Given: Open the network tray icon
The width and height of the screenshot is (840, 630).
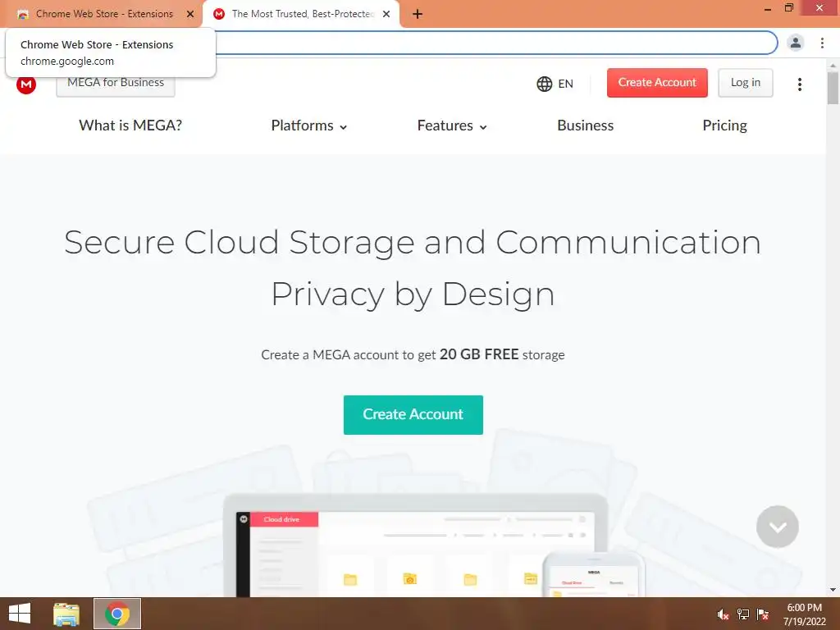Looking at the screenshot, I should pyautogui.click(x=742, y=614).
